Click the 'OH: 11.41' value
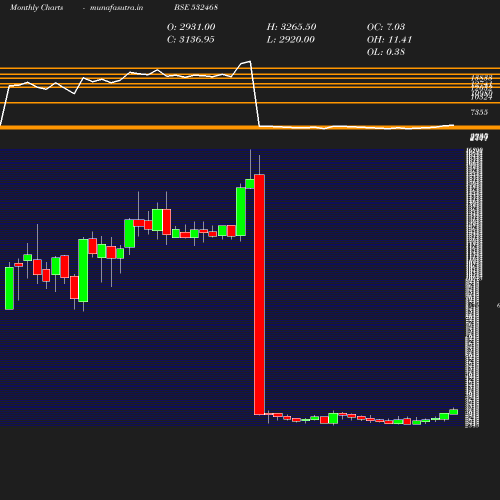The width and height of the screenshot is (500, 500). pyautogui.click(x=389, y=39)
